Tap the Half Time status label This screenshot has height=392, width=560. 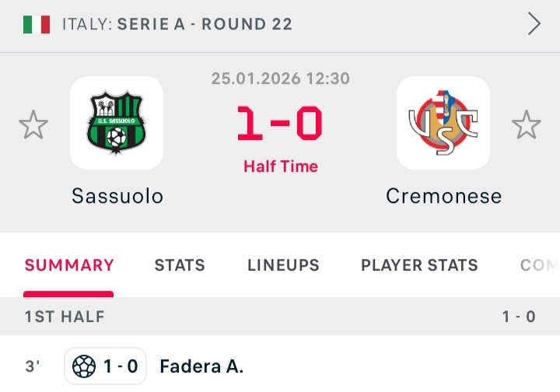click(280, 166)
